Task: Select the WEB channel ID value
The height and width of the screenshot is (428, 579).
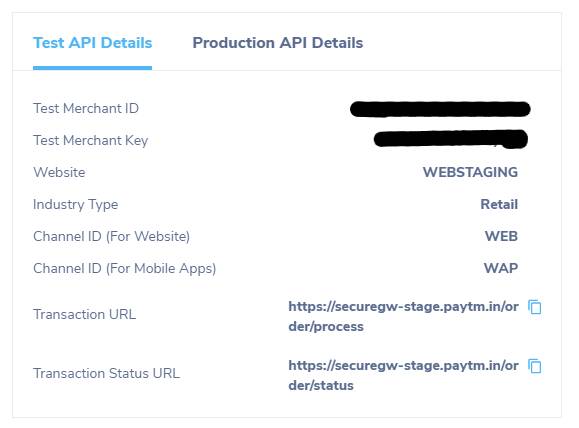Action: (x=501, y=236)
